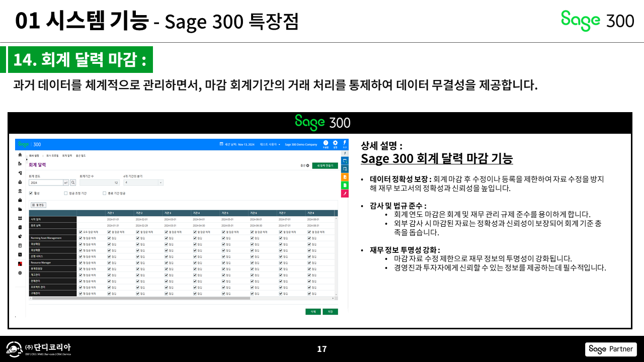Click the go arrow beside fiscal year 2024
This screenshot has height=362, width=644.
pos(66,183)
